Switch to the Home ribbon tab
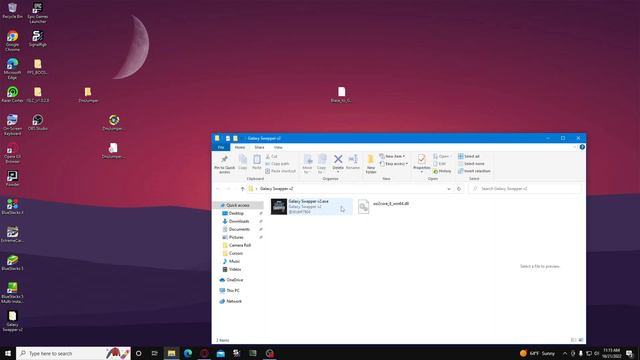This screenshot has width=640, height=360. tap(240, 147)
